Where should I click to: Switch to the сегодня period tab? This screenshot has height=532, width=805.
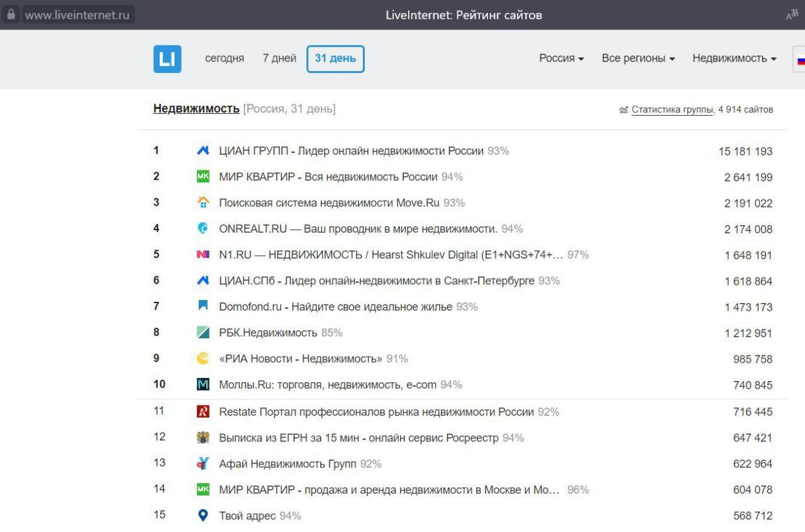coord(225,58)
